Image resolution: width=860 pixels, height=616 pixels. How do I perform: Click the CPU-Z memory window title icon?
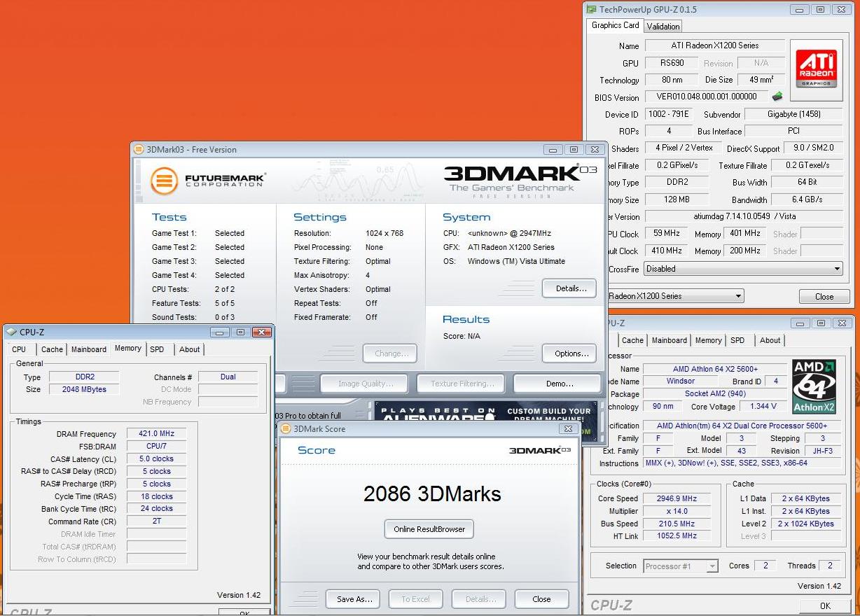(x=12, y=332)
